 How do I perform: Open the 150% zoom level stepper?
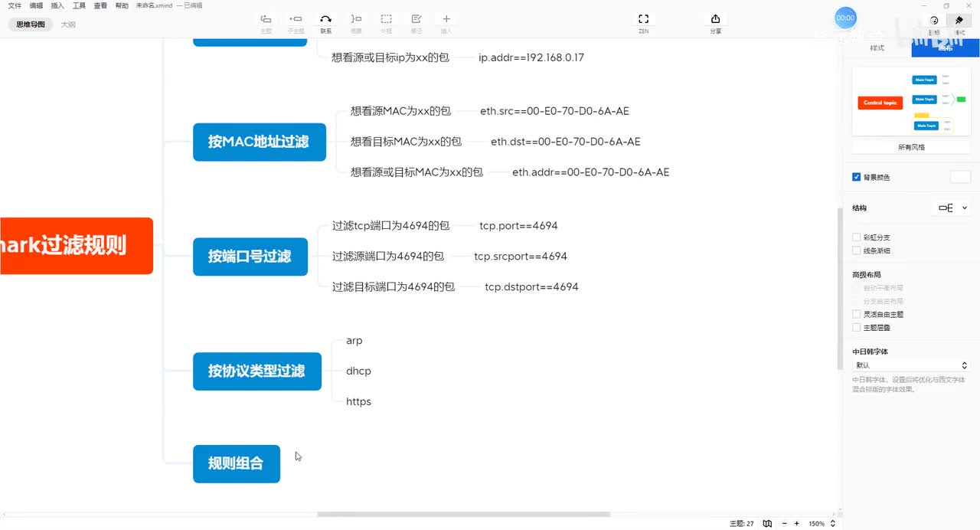833,524
